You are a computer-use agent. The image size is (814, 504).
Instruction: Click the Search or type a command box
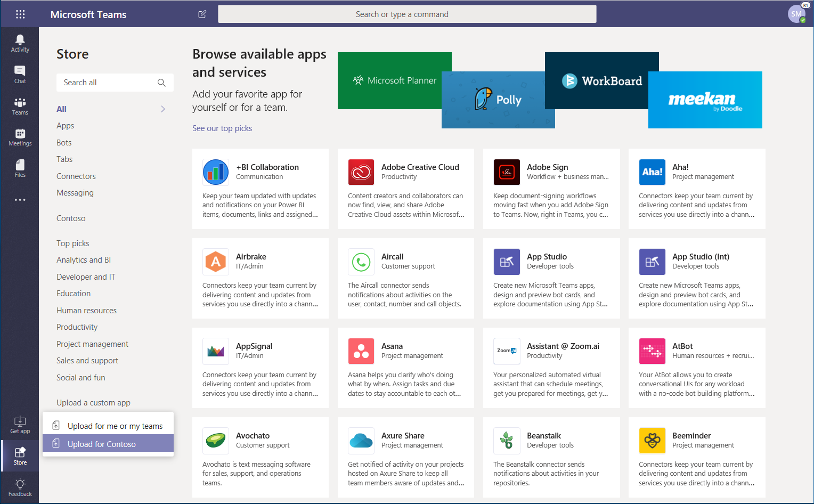[407, 14]
